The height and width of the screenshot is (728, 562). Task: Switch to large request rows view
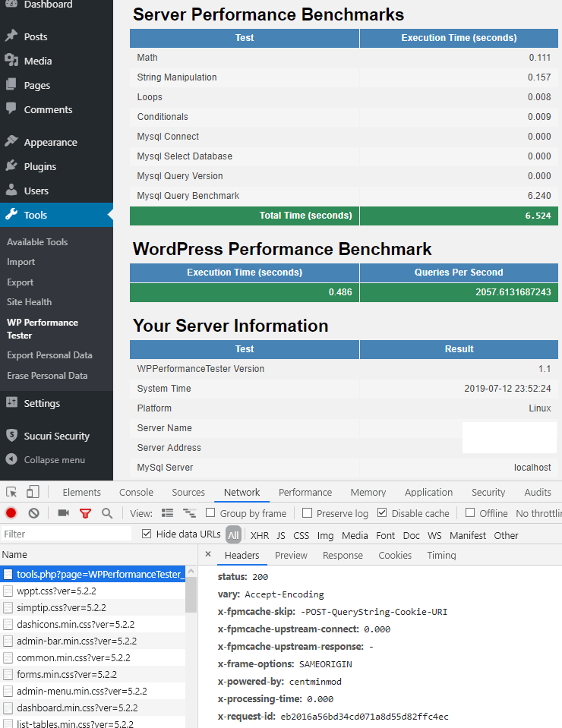click(x=167, y=513)
